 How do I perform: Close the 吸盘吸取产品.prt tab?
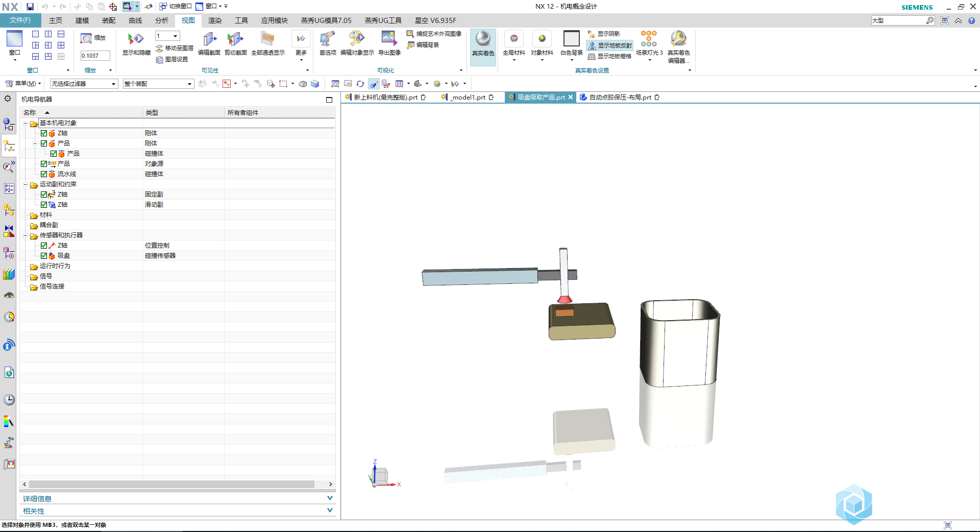coord(571,97)
